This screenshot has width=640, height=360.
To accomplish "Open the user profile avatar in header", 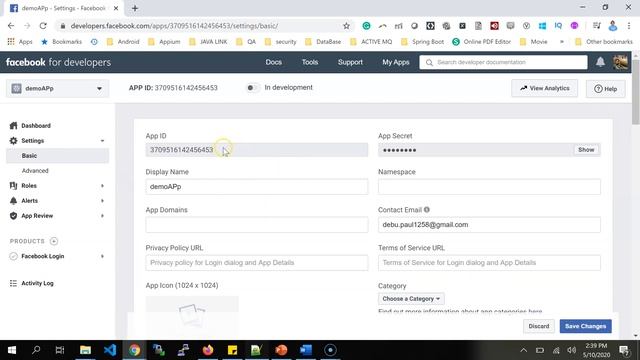I will pos(620,62).
